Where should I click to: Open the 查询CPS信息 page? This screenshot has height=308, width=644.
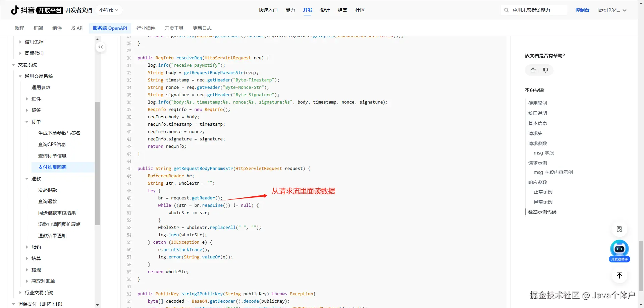pyautogui.click(x=52, y=144)
